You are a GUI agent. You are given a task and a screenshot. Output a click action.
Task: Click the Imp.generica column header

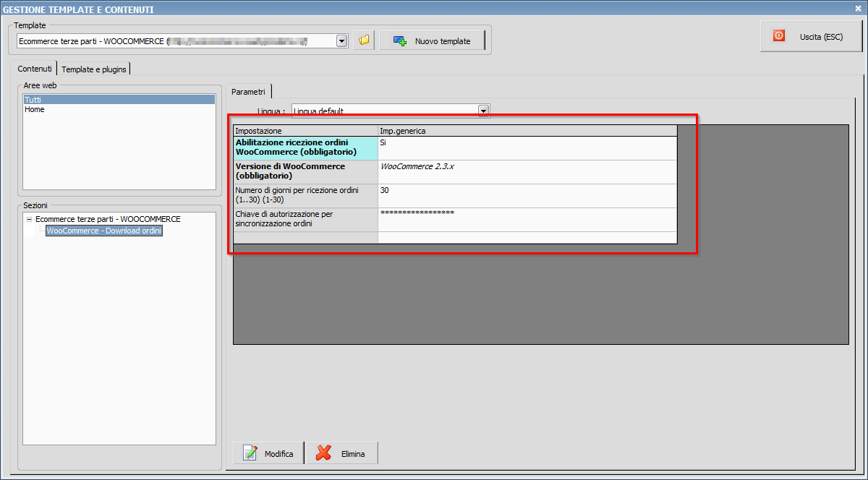(527, 131)
